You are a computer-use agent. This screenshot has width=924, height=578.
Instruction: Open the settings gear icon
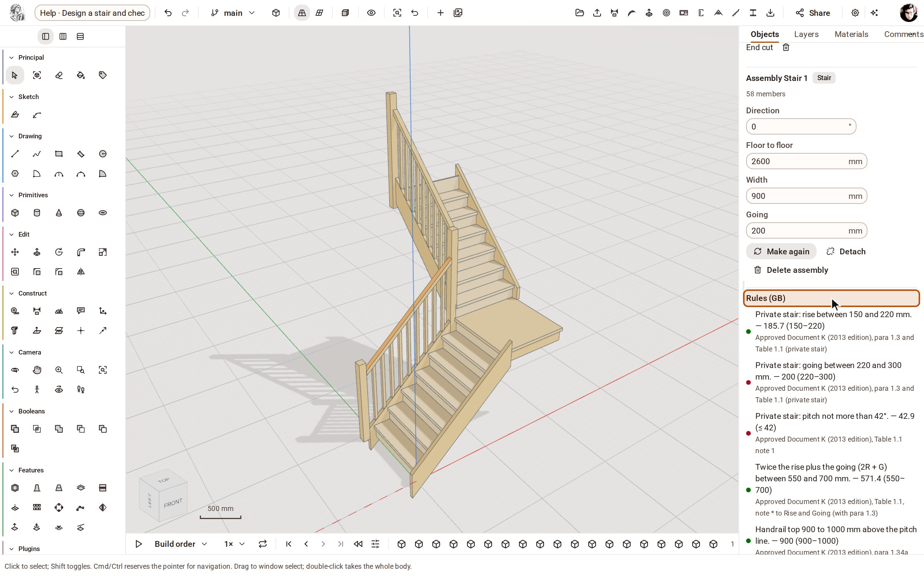point(855,13)
